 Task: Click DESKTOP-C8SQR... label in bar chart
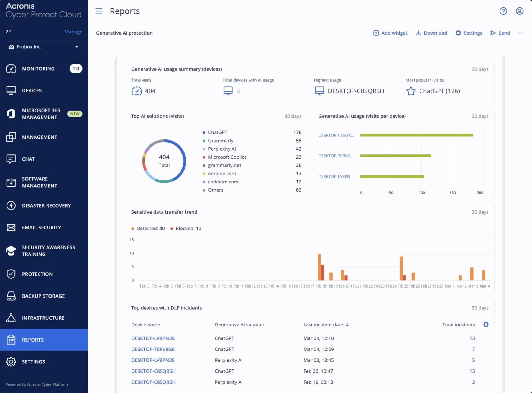pyautogui.click(x=336, y=135)
